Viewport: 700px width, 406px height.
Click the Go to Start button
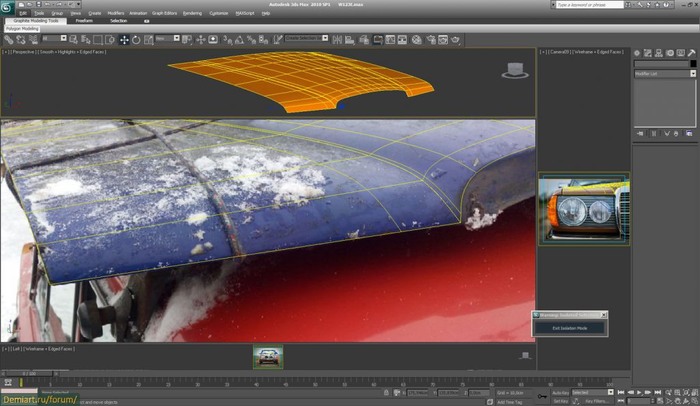tap(621, 392)
